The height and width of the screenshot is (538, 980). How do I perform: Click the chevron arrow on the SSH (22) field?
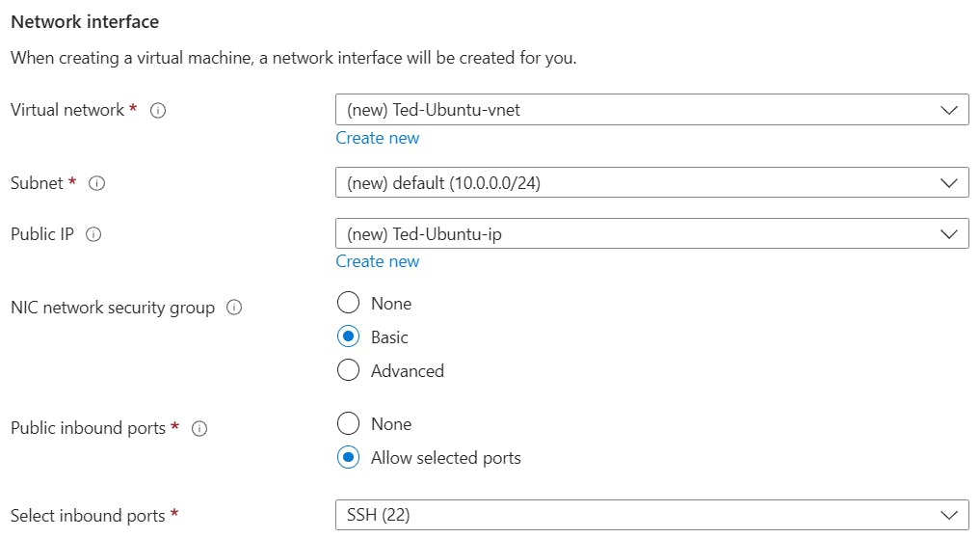point(947,516)
